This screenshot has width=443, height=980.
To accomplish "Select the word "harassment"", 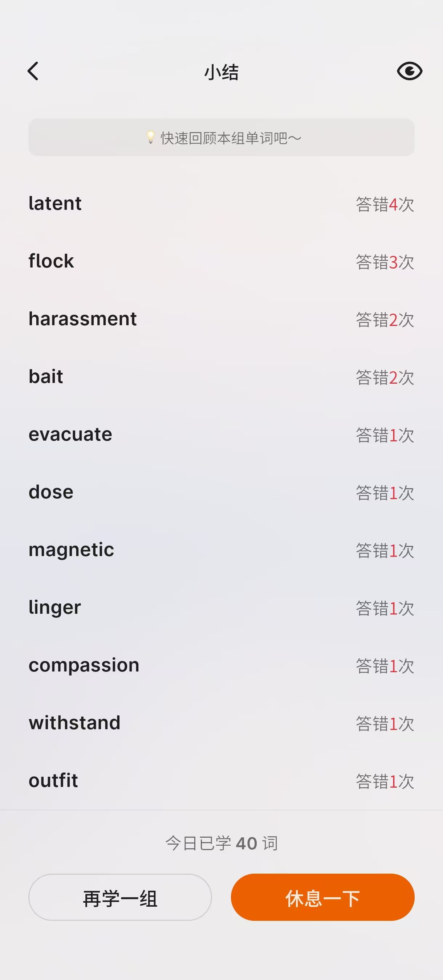I will (x=82, y=319).
